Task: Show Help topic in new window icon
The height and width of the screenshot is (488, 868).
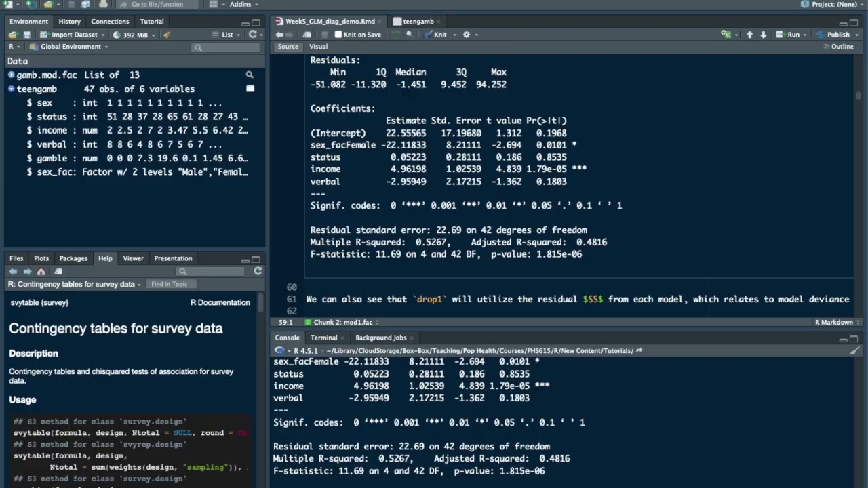Action: [x=58, y=271]
